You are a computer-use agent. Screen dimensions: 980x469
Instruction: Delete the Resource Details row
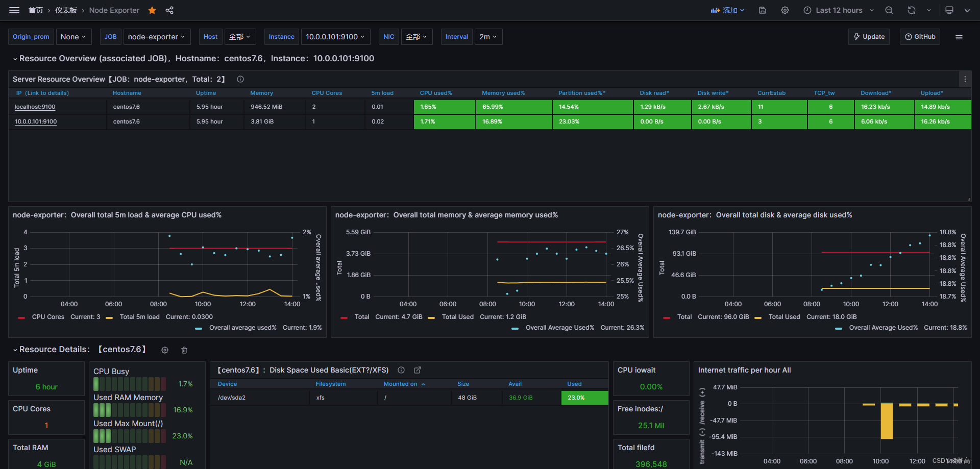coord(184,350)
